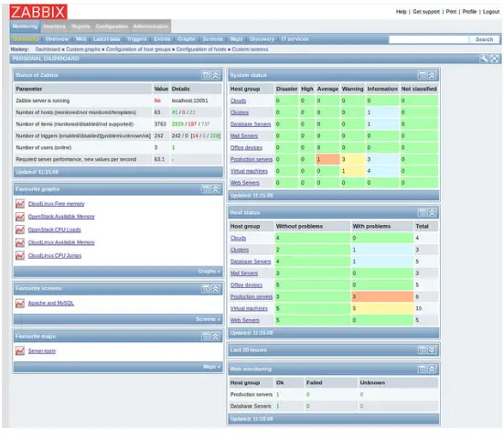Open the Maps dropdown in Favourite maps footer

[211, 367]
